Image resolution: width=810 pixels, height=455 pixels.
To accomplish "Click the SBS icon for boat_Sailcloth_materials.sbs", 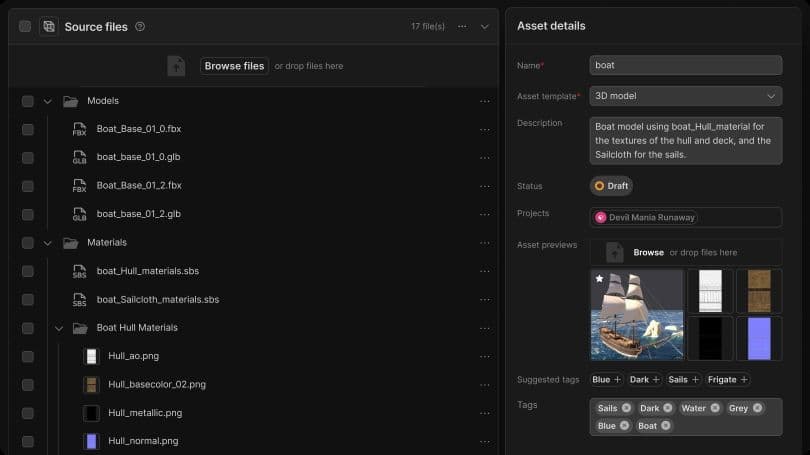I will [80, 300].
